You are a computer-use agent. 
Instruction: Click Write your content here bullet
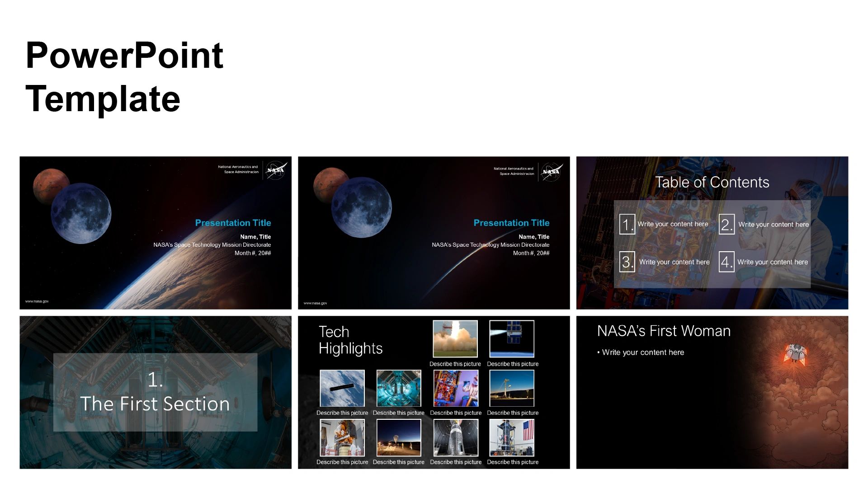coord(642,352)
